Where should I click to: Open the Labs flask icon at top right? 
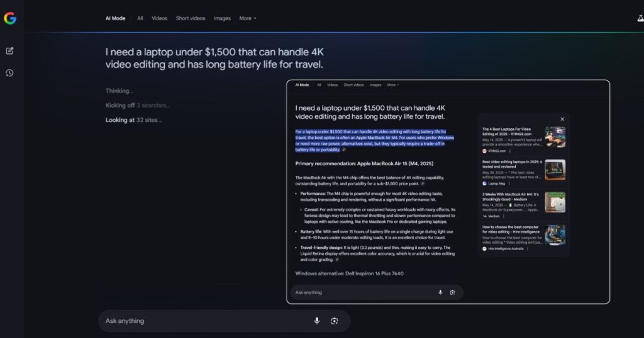[640, 18]
